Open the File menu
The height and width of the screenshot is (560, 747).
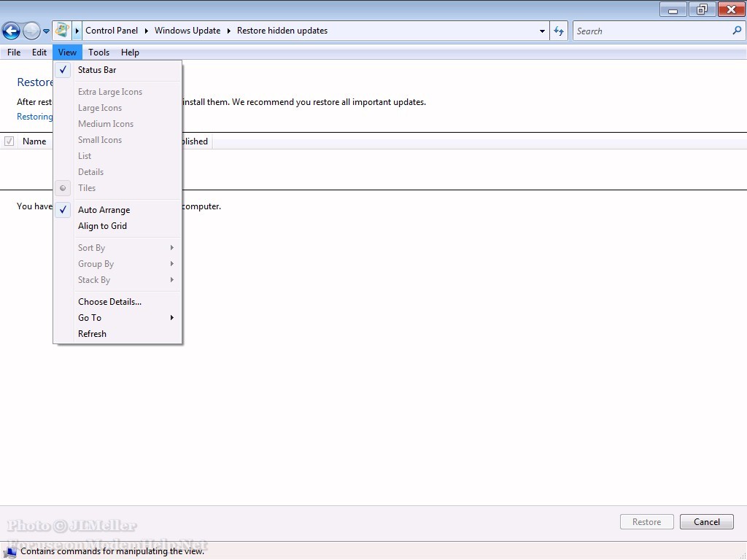14,52
